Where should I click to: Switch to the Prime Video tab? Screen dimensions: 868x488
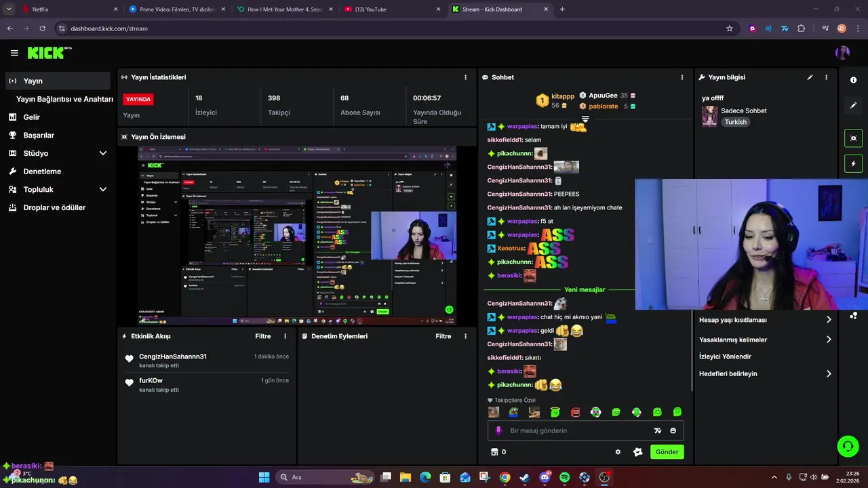(x=176, y=9)
